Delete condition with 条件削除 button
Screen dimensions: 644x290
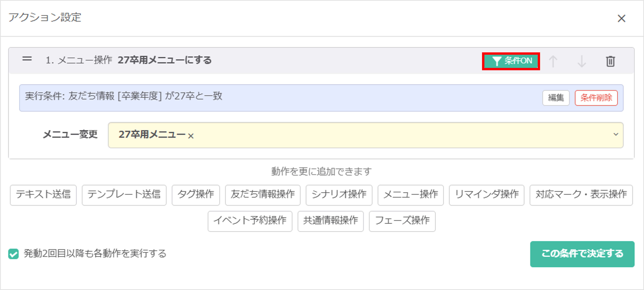[596, 98]
